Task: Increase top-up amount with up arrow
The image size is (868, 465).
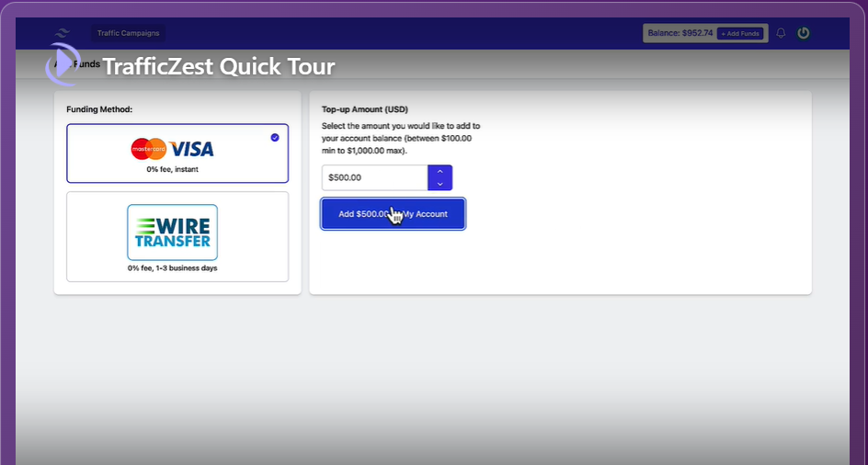Action: click(440, 172)
